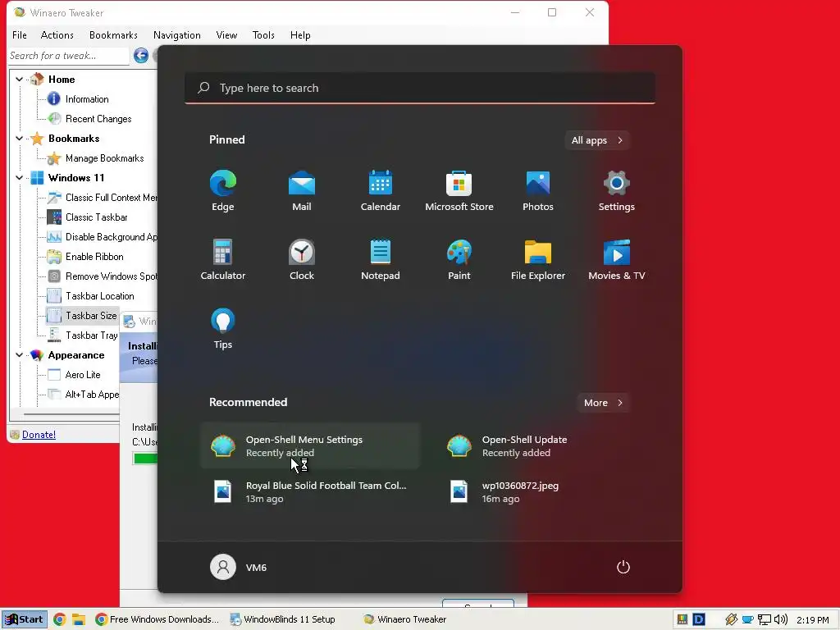Launch the Photos app
Image resolution: width=840 pixels, height=630 pixels.
538,190
